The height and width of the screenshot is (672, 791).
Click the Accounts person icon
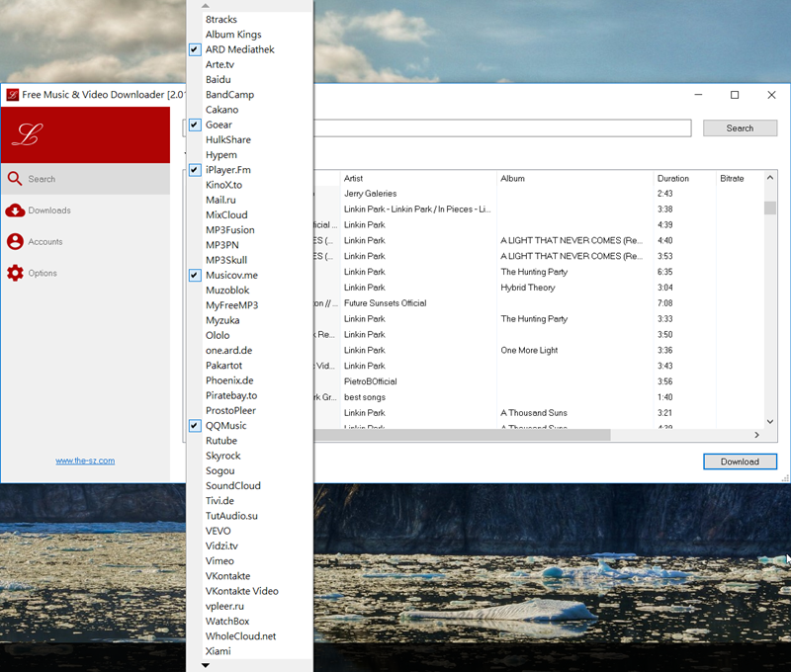[x=15, y=241]
